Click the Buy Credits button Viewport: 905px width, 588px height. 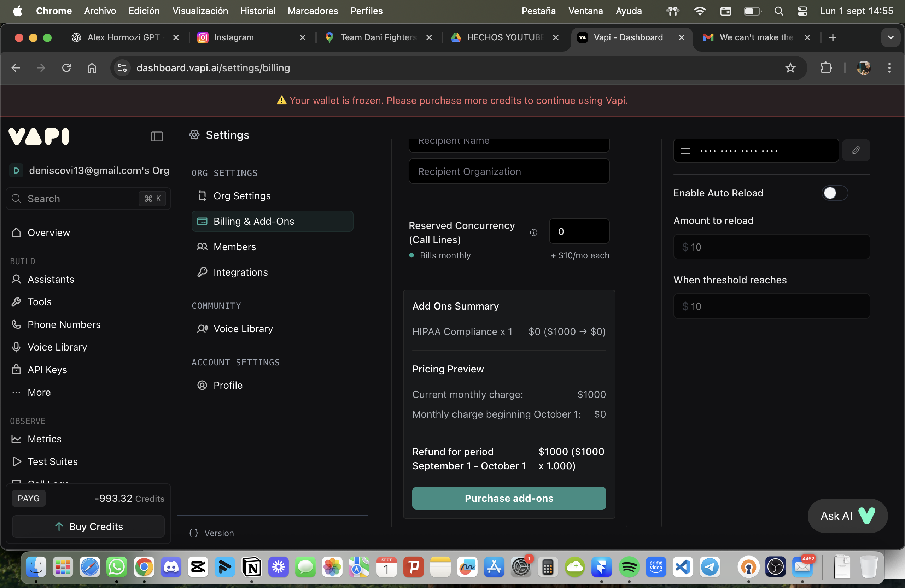[x=88, y=527]
